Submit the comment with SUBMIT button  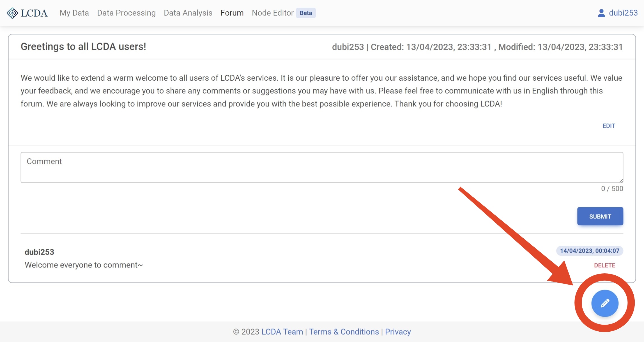pos(600,216)
